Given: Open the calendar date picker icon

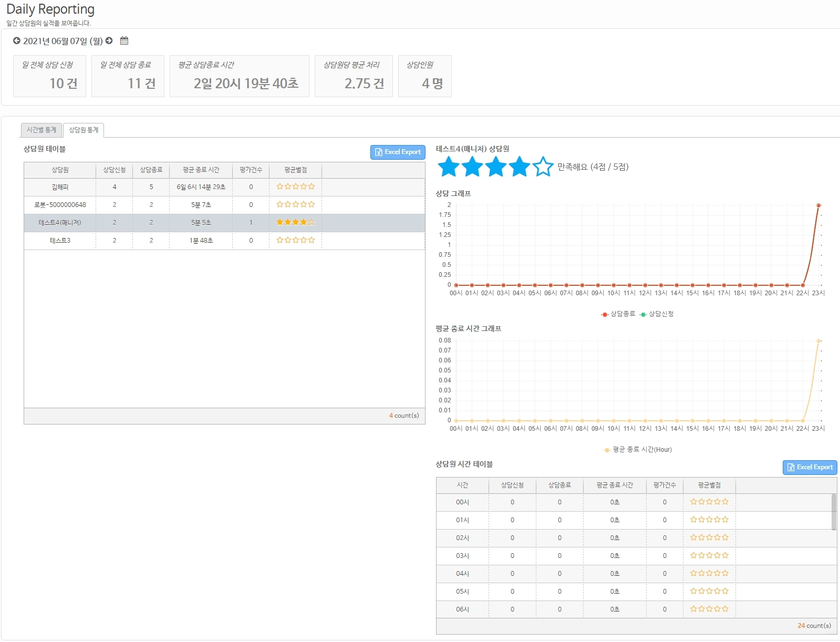Looking at the screenshot, I should tap(124, 40).
